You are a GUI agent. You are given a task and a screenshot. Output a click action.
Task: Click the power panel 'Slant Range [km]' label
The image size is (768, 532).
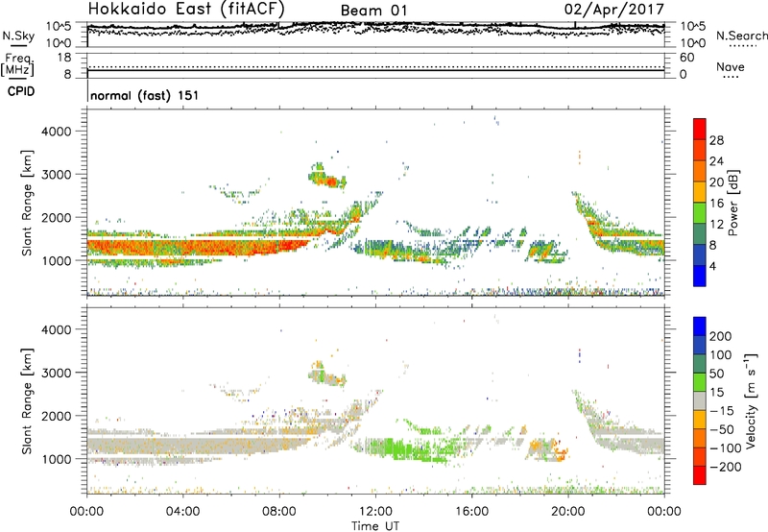(27, 203)
